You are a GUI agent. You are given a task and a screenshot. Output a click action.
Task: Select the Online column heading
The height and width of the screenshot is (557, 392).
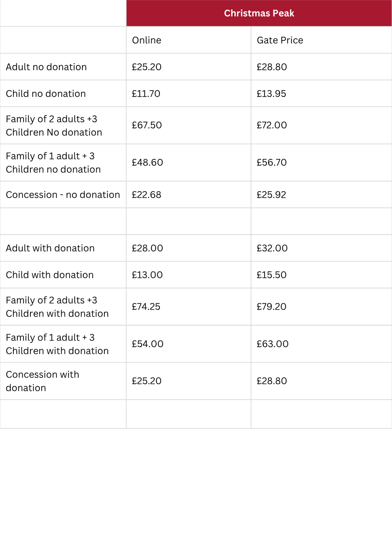tap(147, 40)
